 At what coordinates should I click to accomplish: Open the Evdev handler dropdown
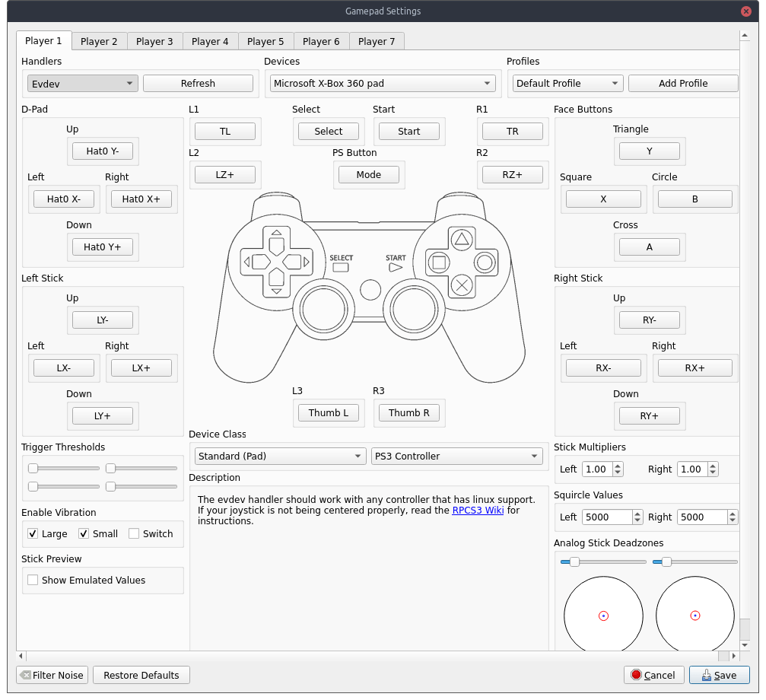pos(81,83)
